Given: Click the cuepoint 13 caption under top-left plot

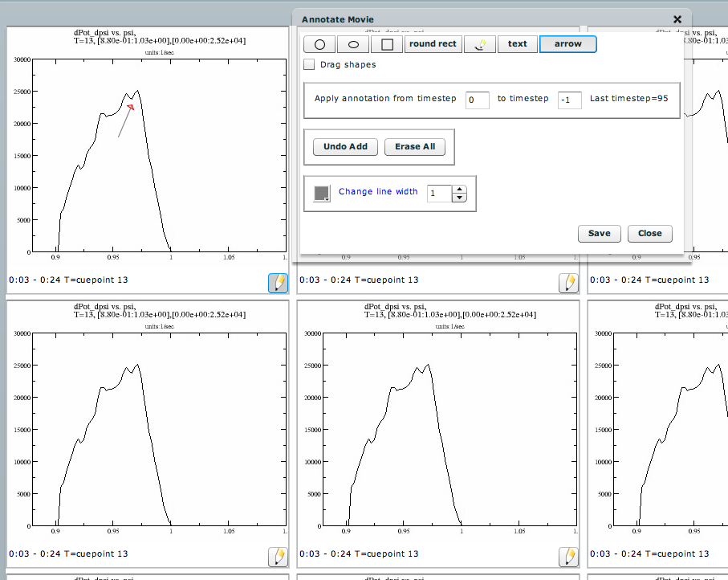Looking at the screenshot, I should (x=68, y=280).
